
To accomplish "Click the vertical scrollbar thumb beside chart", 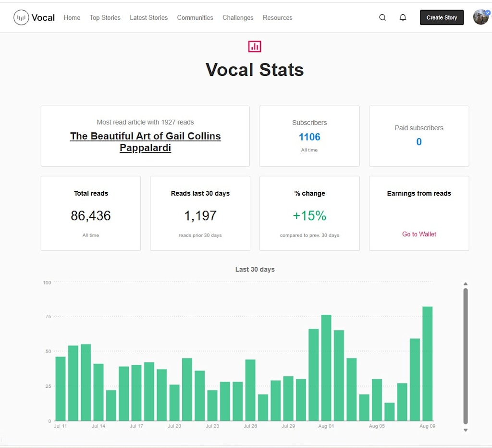I will coord(466,356).
